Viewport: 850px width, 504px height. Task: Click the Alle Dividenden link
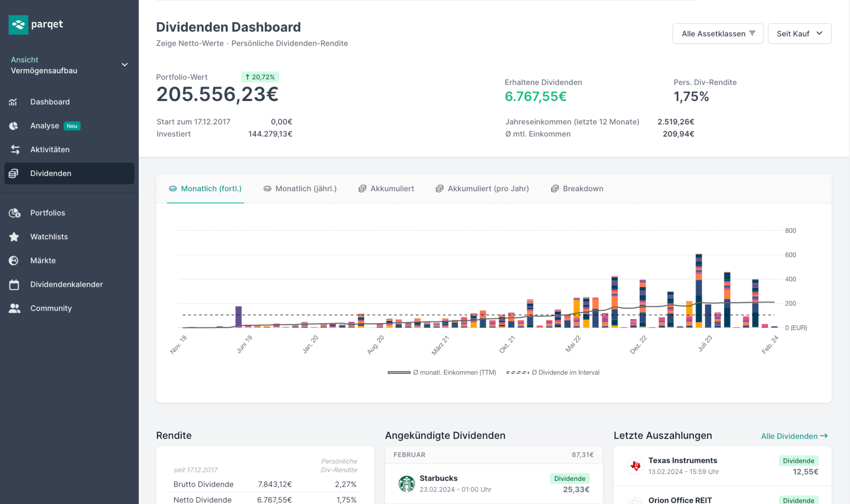pyautogui.click(x=794, y=436)
